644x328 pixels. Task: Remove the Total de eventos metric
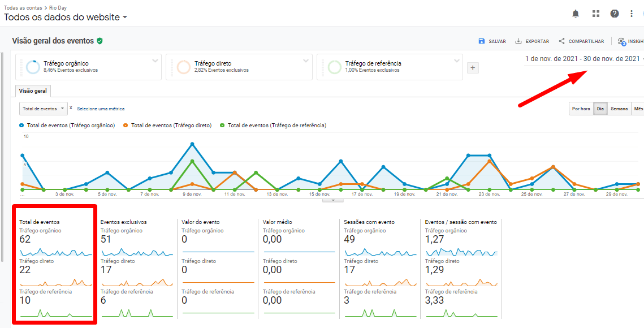coord(71,108)
